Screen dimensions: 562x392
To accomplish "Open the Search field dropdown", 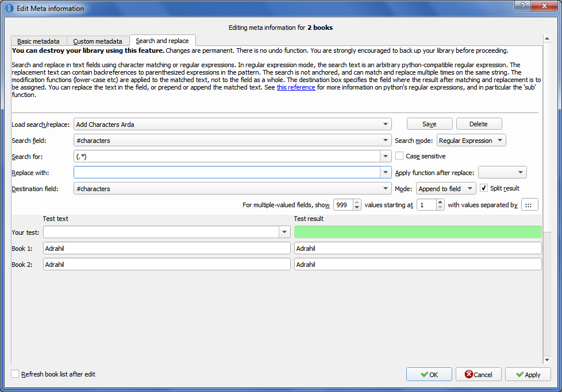I will [x=232, y=141].
